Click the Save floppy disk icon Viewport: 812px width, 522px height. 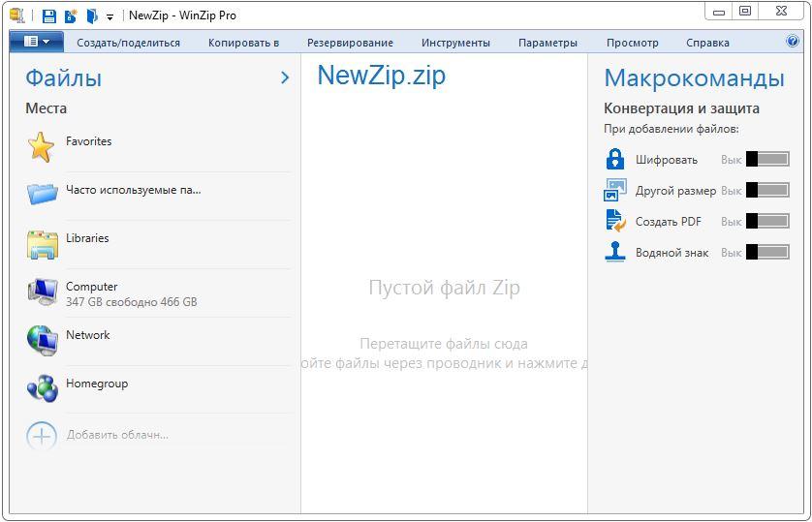(48, 16)
